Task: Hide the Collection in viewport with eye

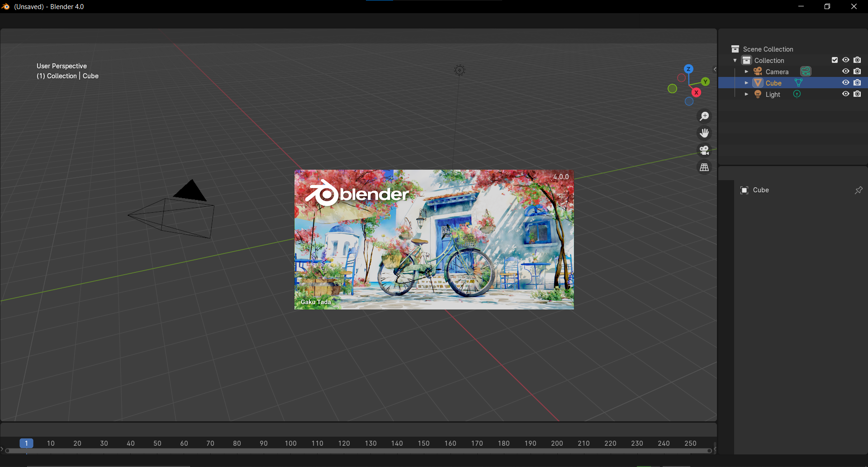Action: pos(845,60)
